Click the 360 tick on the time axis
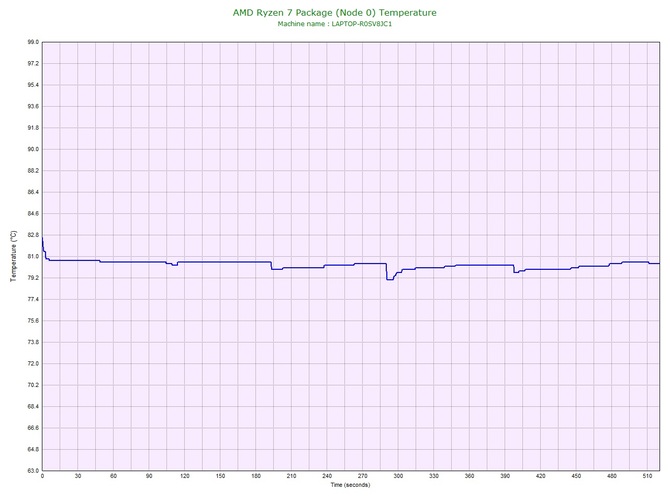670x502 pixels. pos(470,476)
